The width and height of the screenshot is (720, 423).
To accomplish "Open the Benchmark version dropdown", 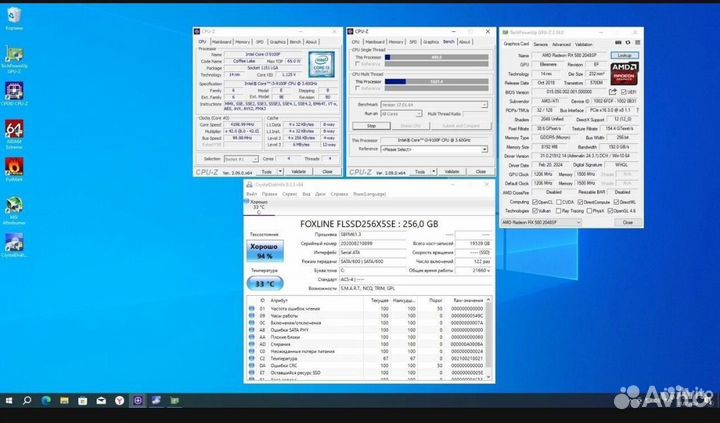I will [434, 105].
